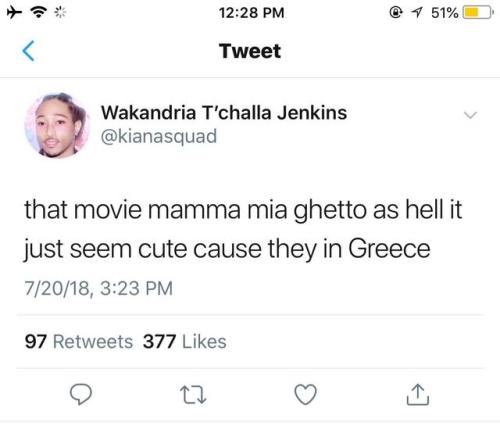Tap the 12:28 PM clock
The height and width of the screenshot is (426, 500).
point(251,13)
